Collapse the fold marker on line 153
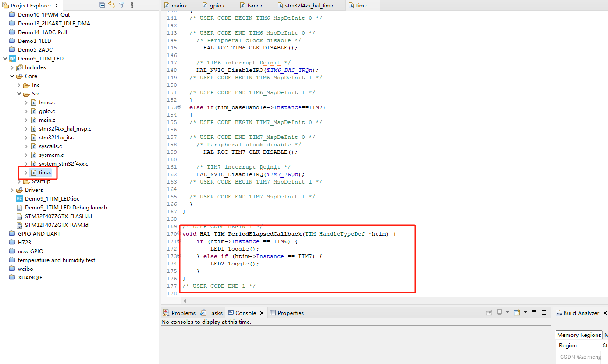Viewport: 608px width, 364px height. click(179, 107)
